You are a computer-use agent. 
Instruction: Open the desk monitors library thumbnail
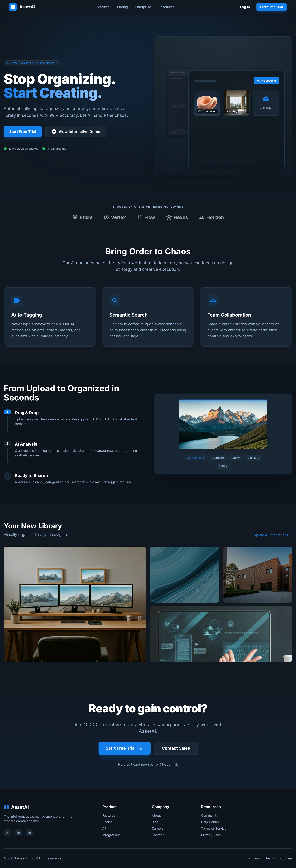(x=75, y=604)
